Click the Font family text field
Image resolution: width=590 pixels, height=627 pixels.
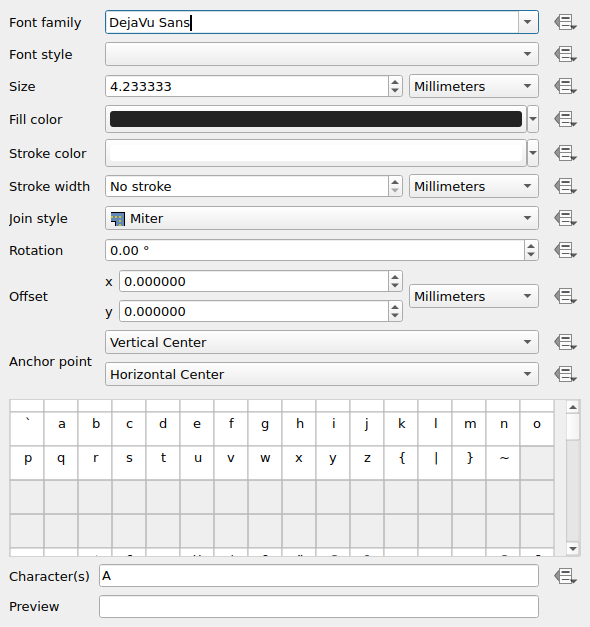pos(312,22)
